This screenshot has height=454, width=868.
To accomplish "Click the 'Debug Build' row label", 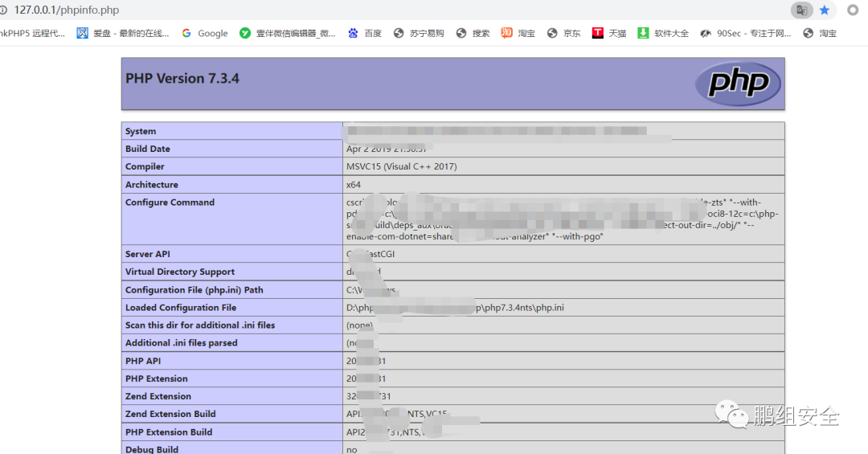I will (152, 449).
